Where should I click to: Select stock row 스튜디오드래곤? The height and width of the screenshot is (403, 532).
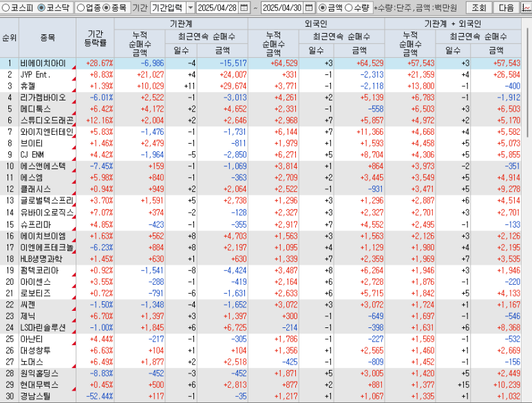click(261, 120)
